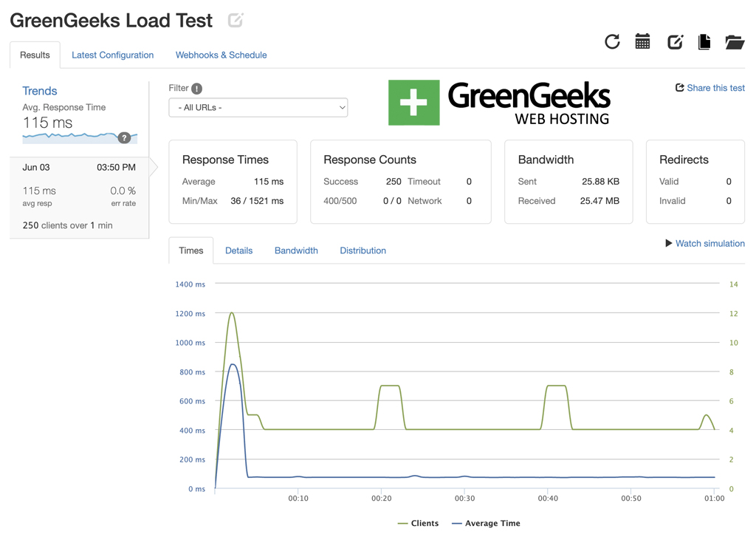756x537 pixels.
Task: Click the GreenGeeks Load Test title
Action: [x=111, y=21]
